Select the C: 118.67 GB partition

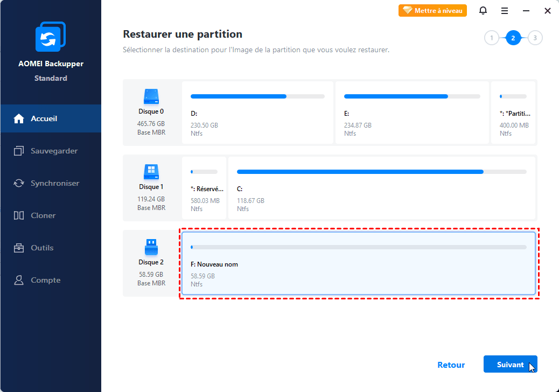(x=382, y=188)
